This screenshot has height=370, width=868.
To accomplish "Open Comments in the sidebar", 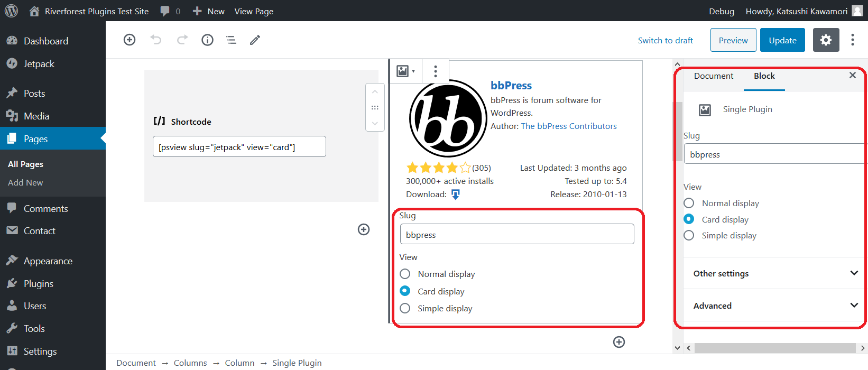I will click(45, 208).
